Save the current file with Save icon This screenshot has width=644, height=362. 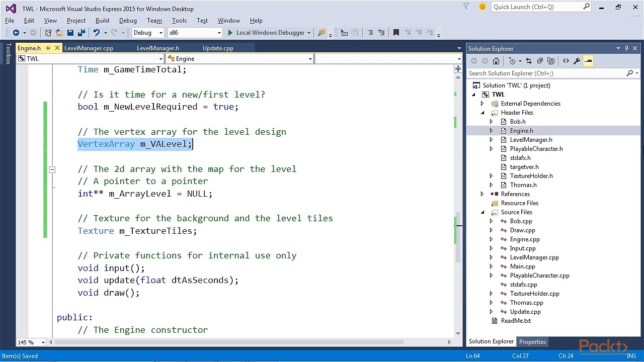pos(70,33)
